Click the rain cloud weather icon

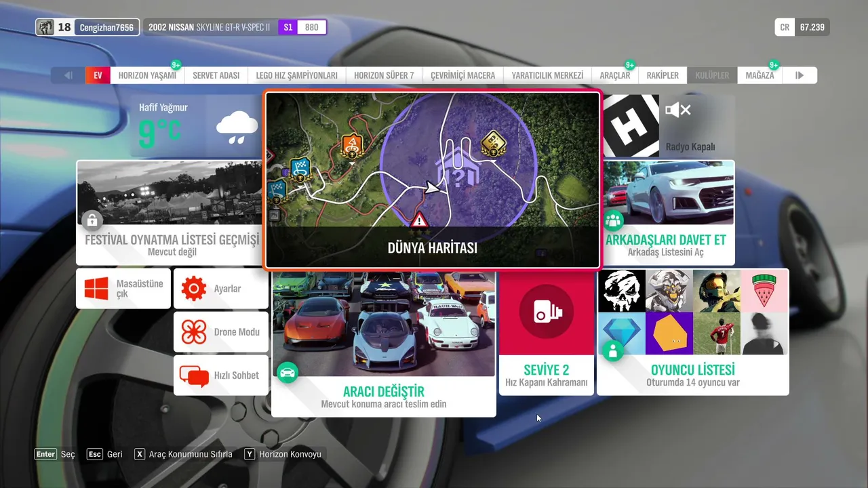click(237, 127)
